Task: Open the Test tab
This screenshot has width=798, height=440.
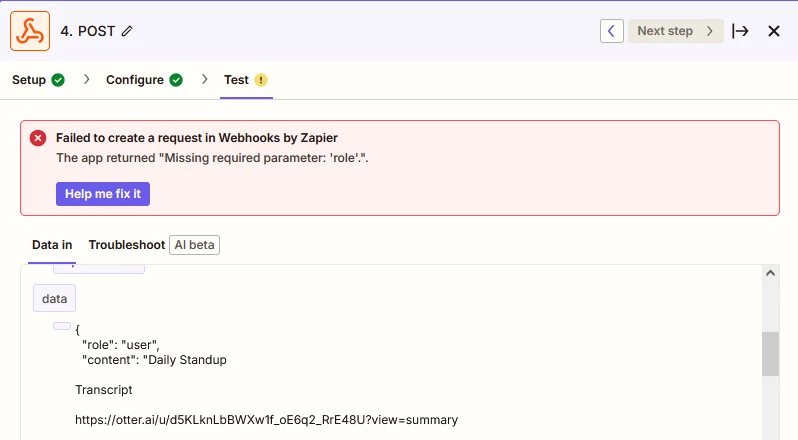Action: (246, 80)
